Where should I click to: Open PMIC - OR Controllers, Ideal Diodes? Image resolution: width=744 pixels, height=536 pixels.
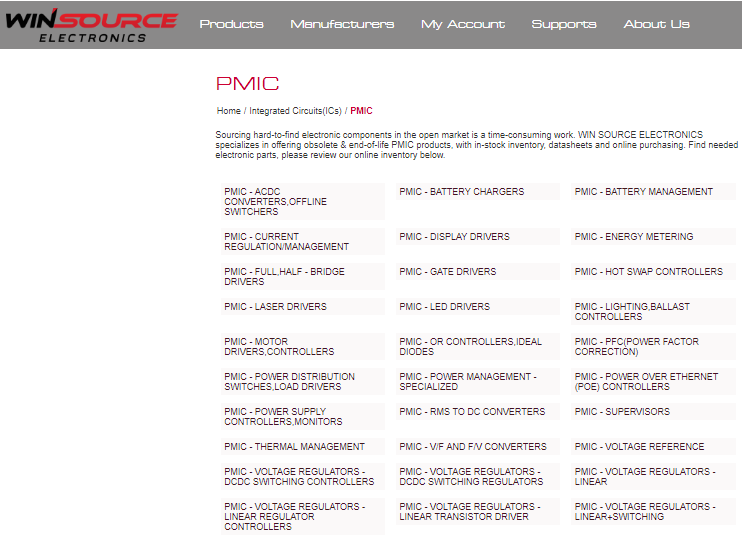478,347
